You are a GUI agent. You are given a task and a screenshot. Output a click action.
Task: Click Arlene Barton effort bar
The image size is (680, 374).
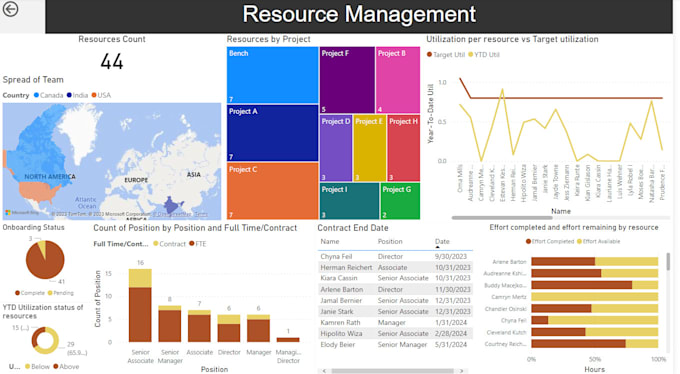595,262
